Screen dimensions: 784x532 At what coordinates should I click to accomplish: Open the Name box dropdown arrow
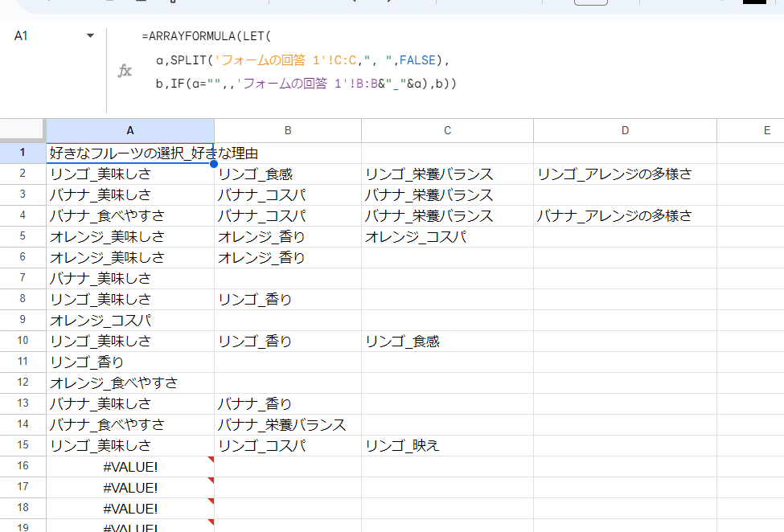[x=90, y=36]
